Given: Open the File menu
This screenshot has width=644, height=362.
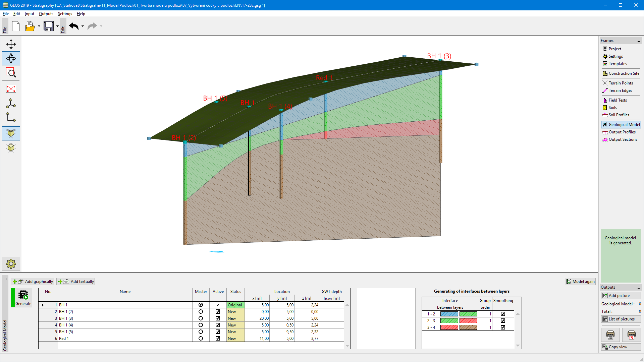Looking at the screenshot, I should pos(6,13).
